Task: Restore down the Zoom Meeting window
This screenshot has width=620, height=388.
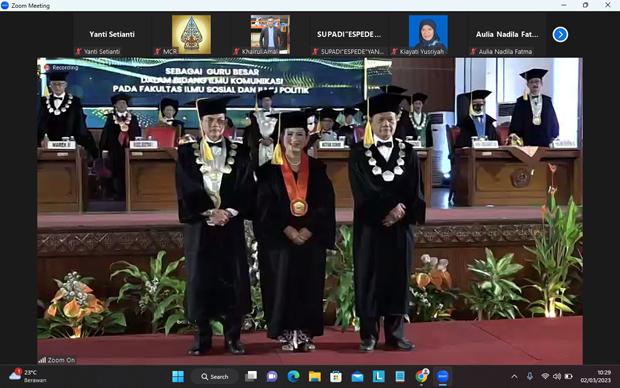Action: 586,5
